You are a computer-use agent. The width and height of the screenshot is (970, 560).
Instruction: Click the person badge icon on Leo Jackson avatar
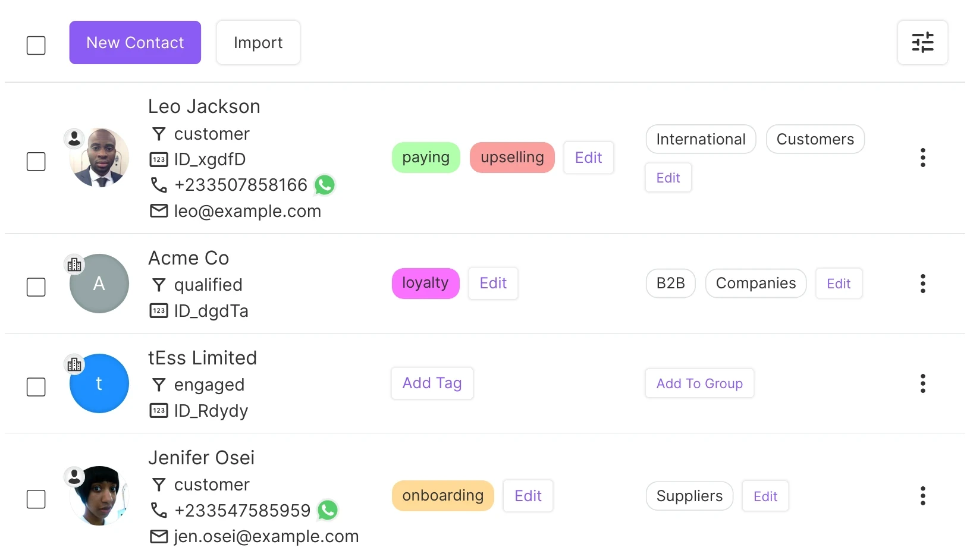pyautogui.click(x=74, y=139)
